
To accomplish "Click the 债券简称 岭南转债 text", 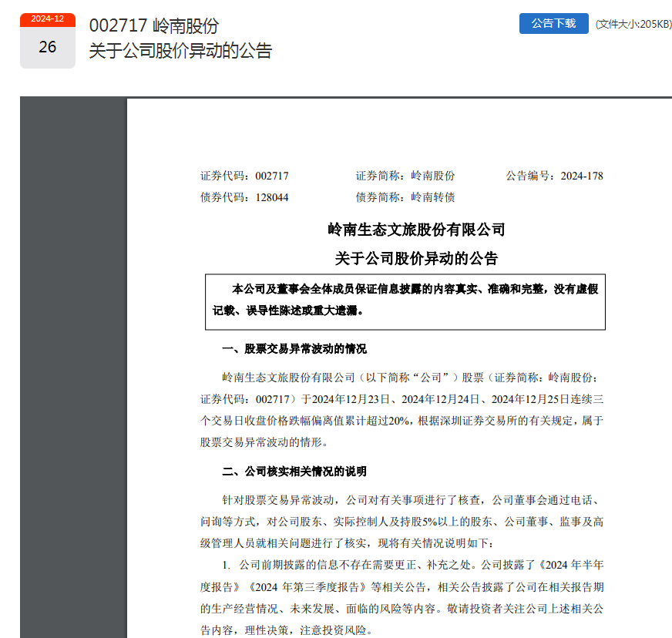I will (x=405, y=197).
